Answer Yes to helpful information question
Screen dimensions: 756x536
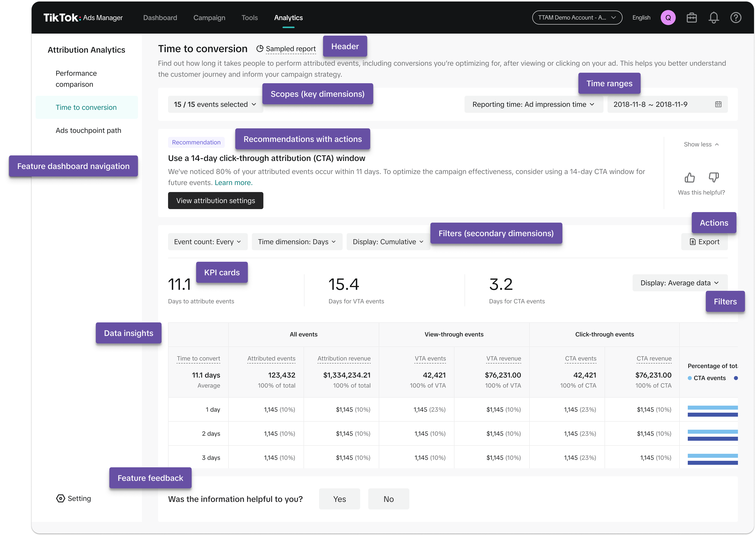point(339,499)
